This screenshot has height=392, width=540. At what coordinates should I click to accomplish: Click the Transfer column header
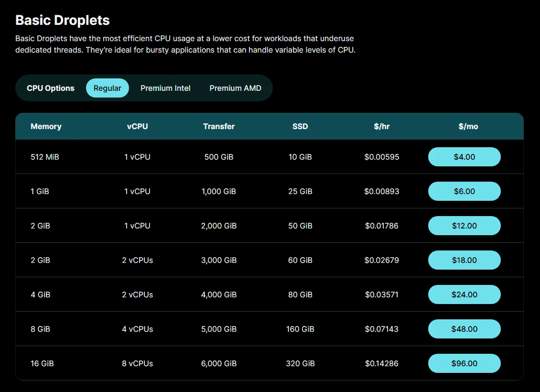click(219, 126)
